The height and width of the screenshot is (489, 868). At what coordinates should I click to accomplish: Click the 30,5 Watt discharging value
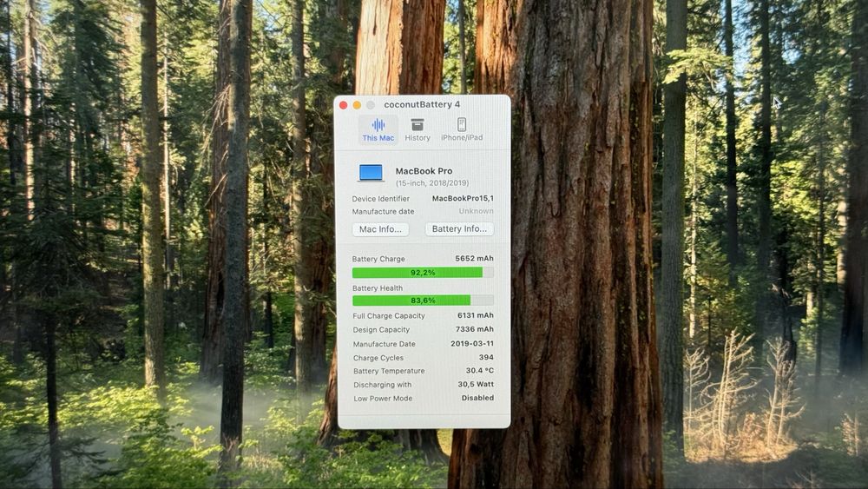[x=476, y=384]
